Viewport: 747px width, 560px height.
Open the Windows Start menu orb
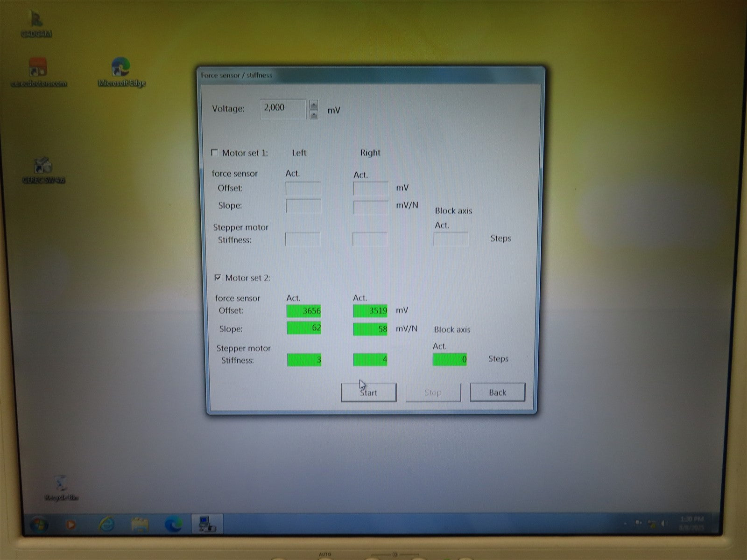(x=39, y=525)
